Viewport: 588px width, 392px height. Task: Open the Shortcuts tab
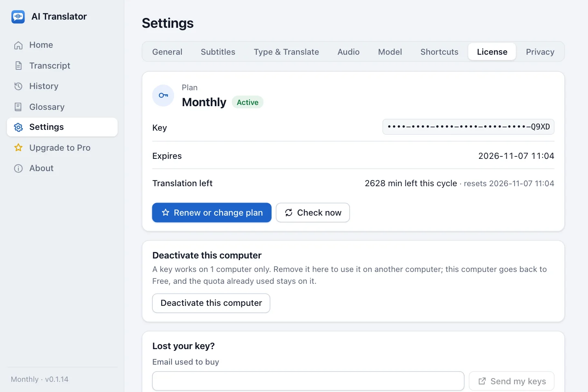click(439, 52)
